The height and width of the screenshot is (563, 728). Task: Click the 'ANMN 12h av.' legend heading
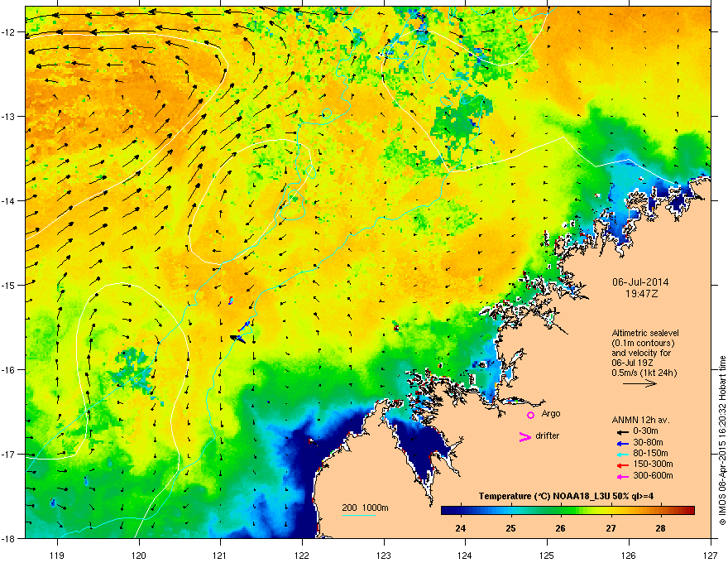point(640,420)
